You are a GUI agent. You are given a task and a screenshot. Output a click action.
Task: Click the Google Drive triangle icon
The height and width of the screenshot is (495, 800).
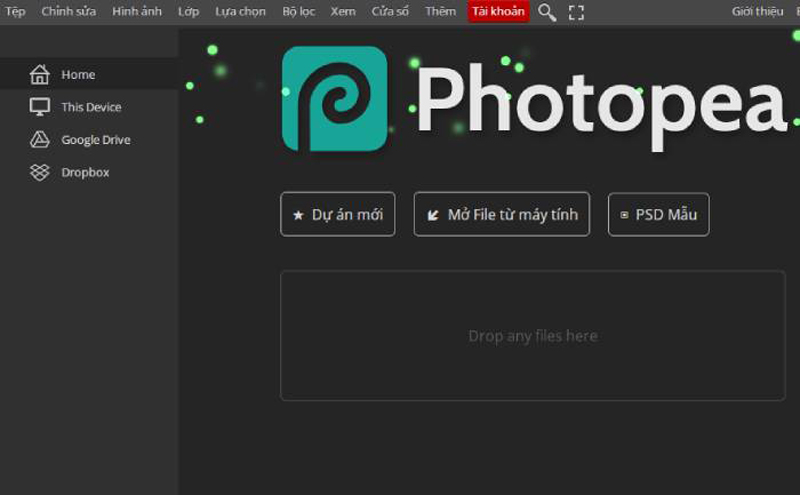pyautogui.click(x=39, y=139)
